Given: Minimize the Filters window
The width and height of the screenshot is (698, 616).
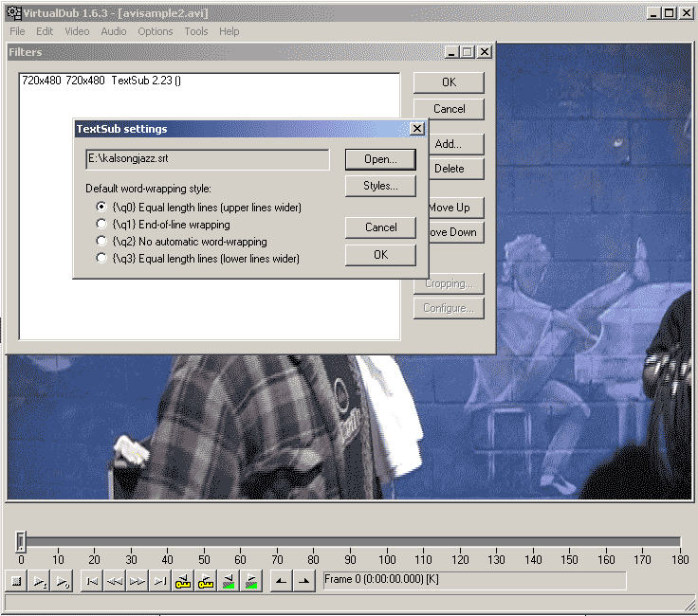Looking at the screenshot, I should click(x=451, y=52).
